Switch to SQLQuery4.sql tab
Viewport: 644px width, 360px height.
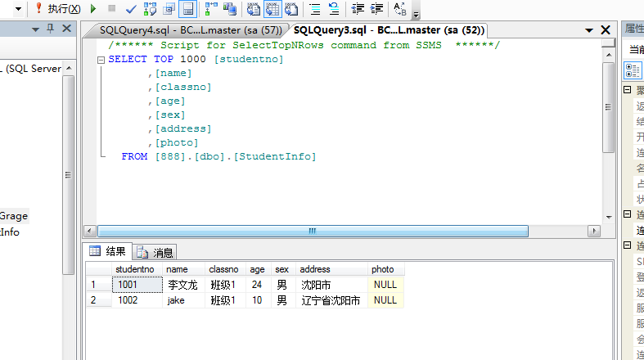[190, 30]
